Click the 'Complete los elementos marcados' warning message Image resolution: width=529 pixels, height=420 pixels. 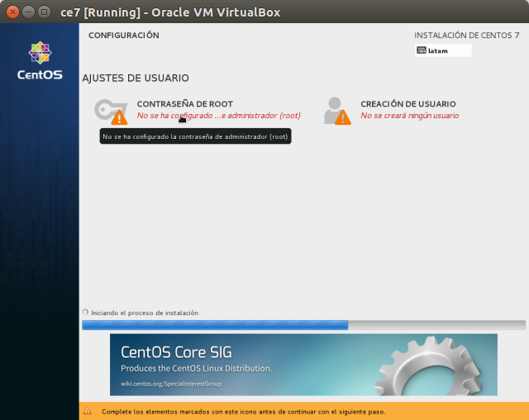point(244,412)
